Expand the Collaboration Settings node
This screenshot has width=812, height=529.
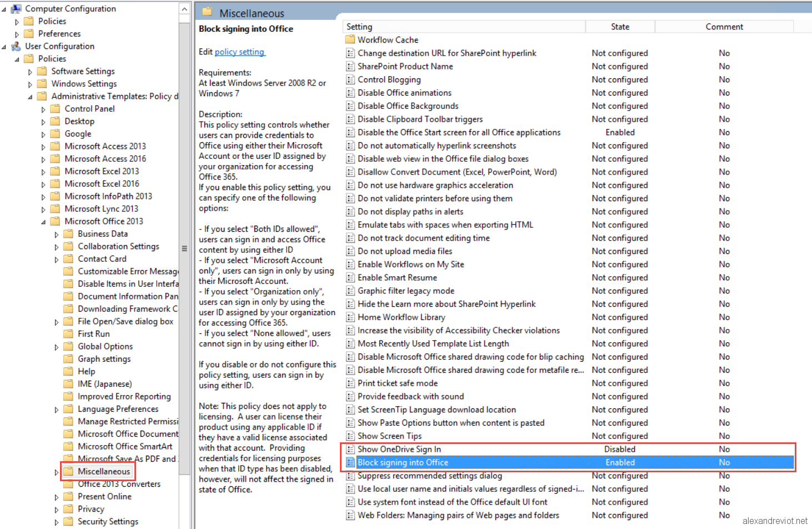click(x=57, y=247)
